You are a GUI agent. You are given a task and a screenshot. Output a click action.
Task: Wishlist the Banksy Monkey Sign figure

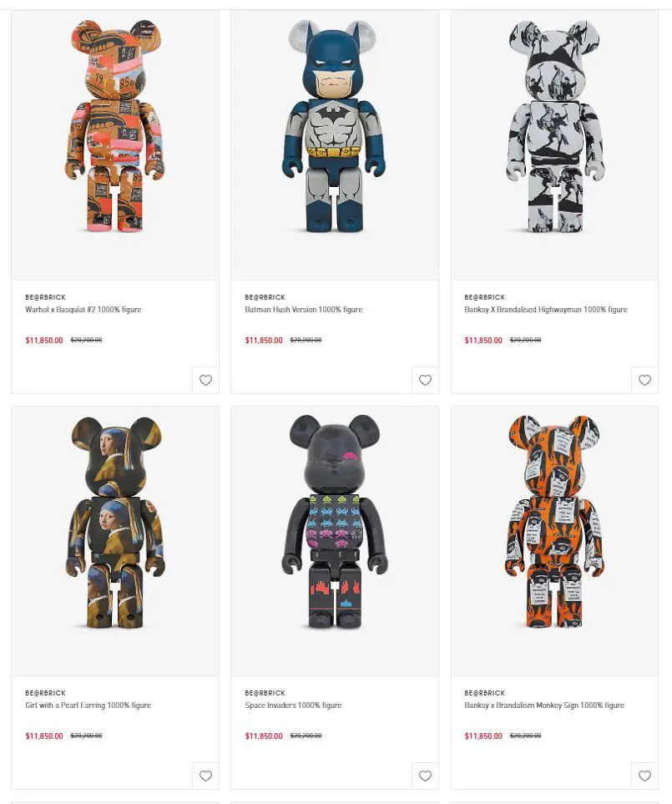(644, 776)
